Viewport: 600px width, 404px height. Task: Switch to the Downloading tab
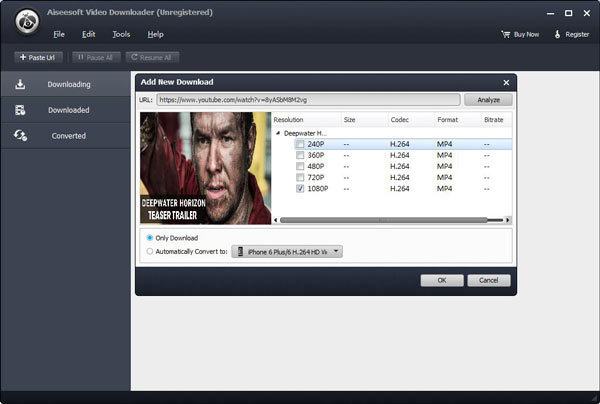pyautogui.click(x=65, y=84)
